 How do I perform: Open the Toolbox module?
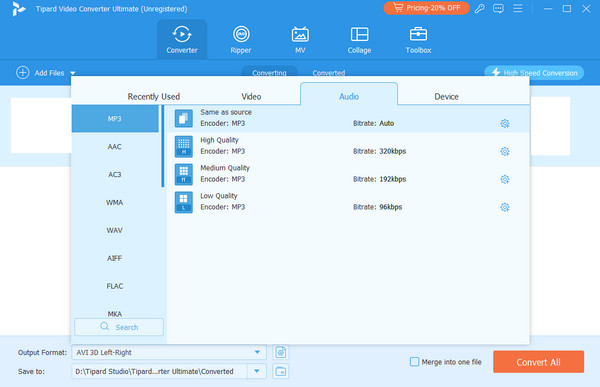[418, 39]
